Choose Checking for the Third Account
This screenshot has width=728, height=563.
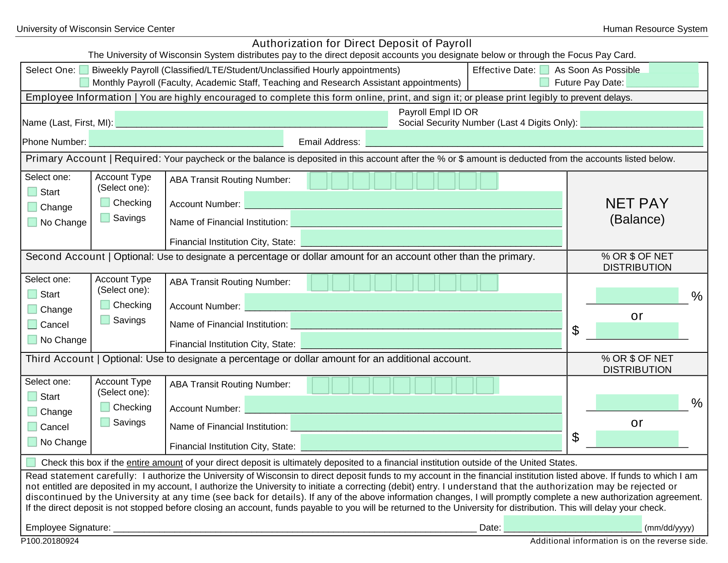[105, 407]
